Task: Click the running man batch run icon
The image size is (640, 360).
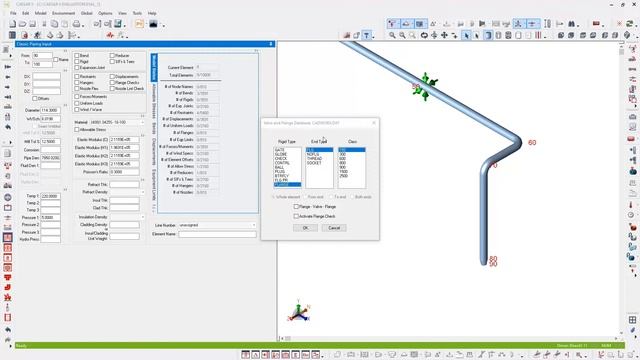Action: pyautogui.click(x=38, y=36)
